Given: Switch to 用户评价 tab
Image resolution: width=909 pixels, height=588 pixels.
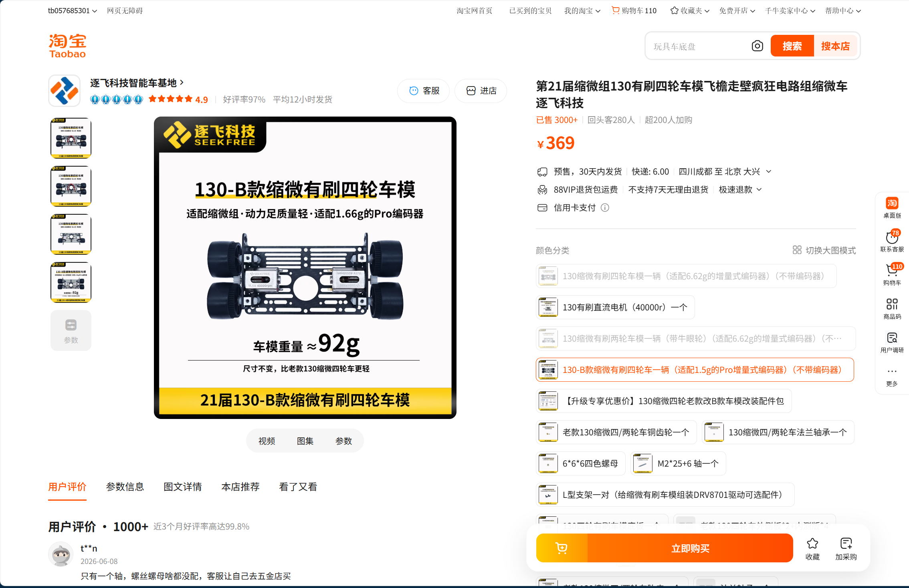Looking at the screenshot, I should [x=67, y=487].
